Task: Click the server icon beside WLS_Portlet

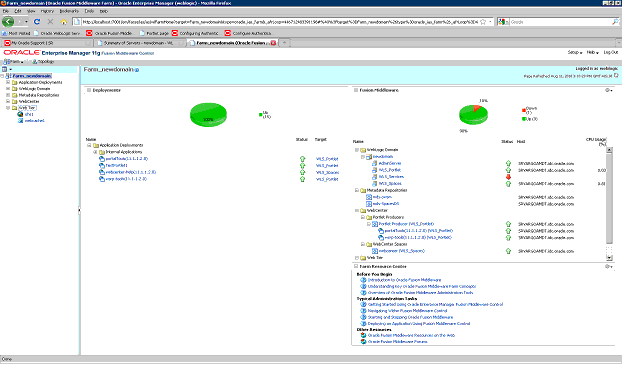Action: (374, 170)
